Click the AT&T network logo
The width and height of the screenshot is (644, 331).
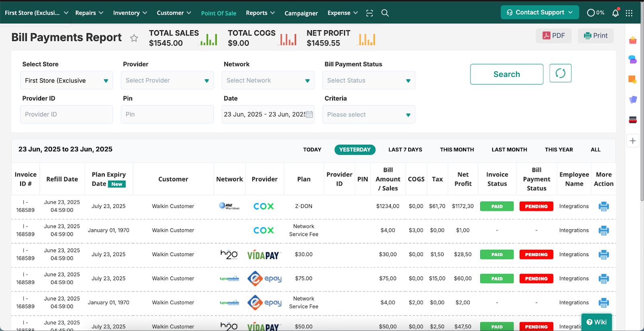coord(229,206)
